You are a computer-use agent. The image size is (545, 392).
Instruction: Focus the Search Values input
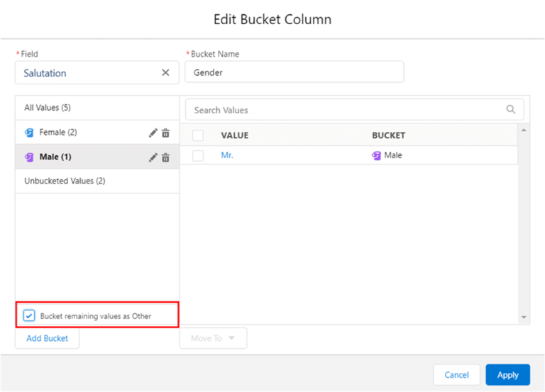(354, 110)
